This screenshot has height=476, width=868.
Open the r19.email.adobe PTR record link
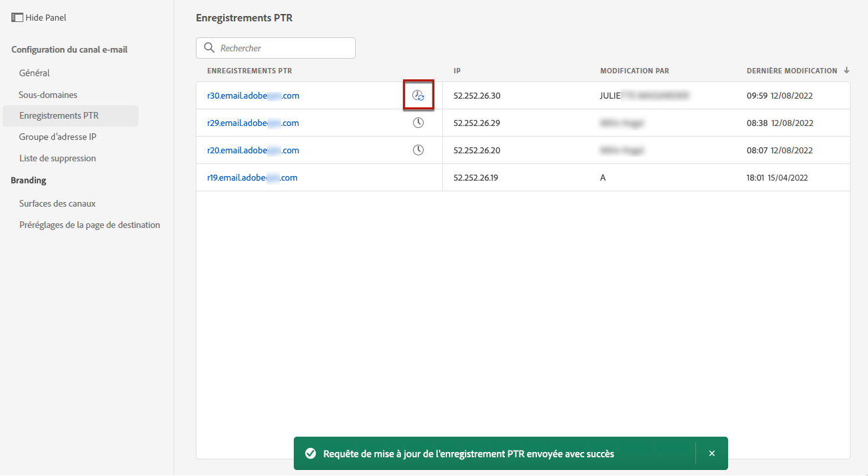(252, 177)
